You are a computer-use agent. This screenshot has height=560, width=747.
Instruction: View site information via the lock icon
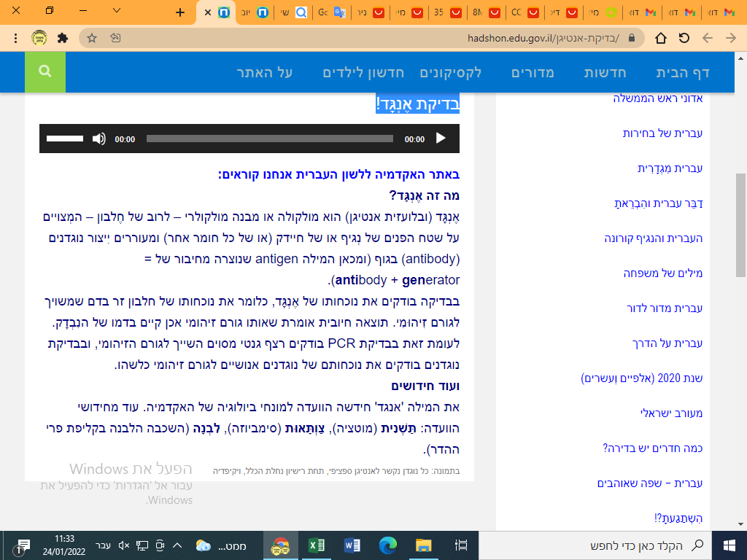(632, 38)
